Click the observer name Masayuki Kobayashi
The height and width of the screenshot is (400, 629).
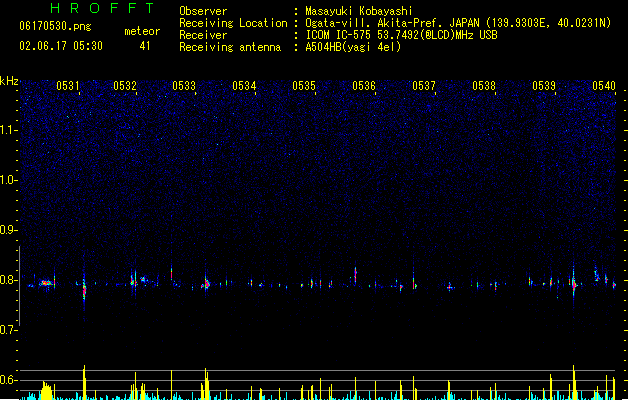359,11
